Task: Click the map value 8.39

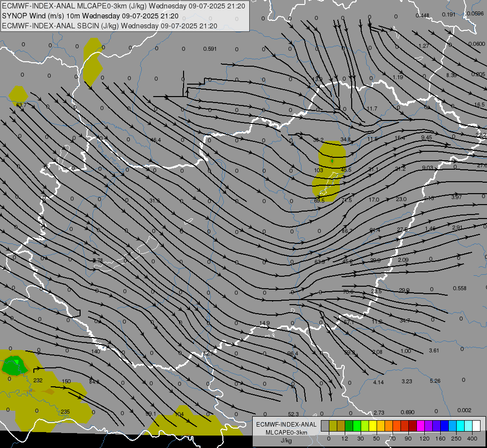Action: click(x=451, y=75)
